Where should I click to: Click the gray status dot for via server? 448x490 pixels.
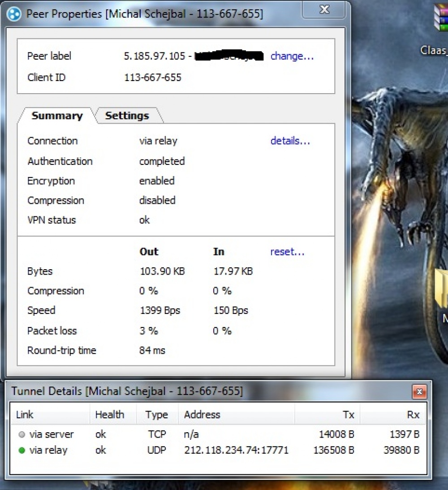point(22,434)
